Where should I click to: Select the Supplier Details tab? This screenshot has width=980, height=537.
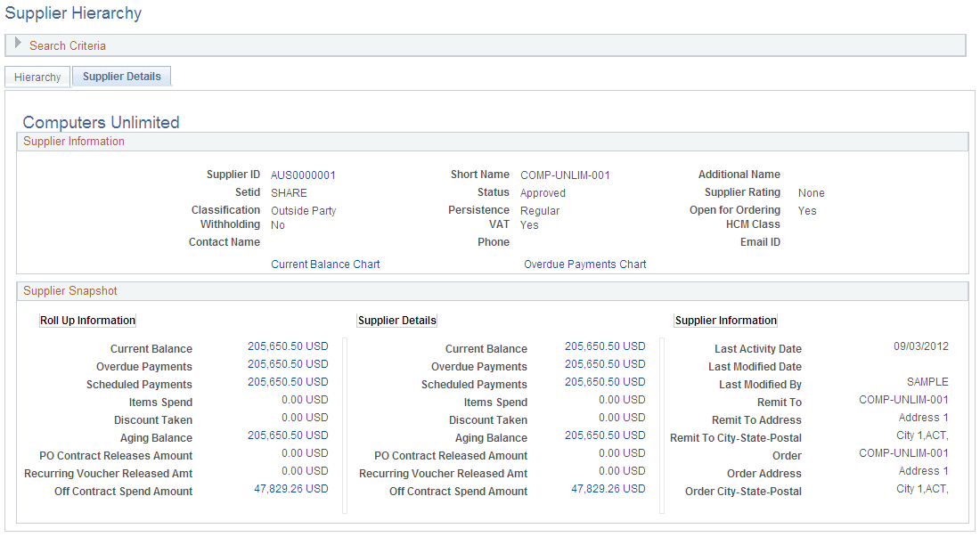pos(121,76)
